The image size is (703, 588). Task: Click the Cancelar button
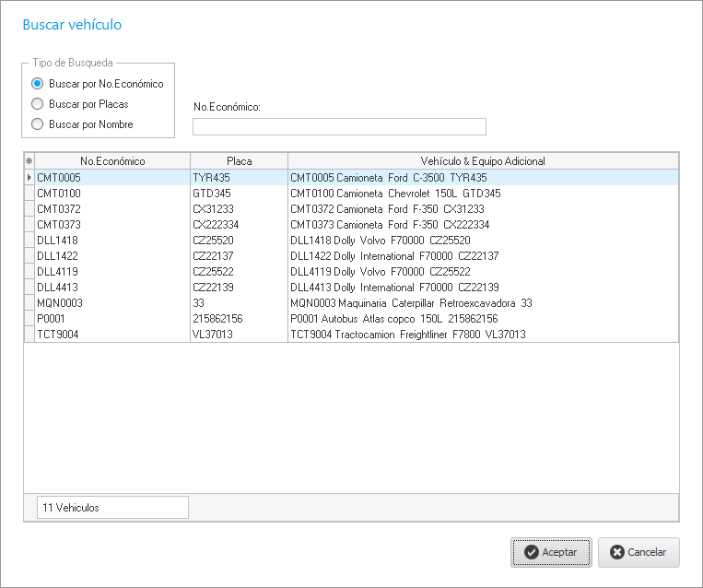tap(639, 552)
